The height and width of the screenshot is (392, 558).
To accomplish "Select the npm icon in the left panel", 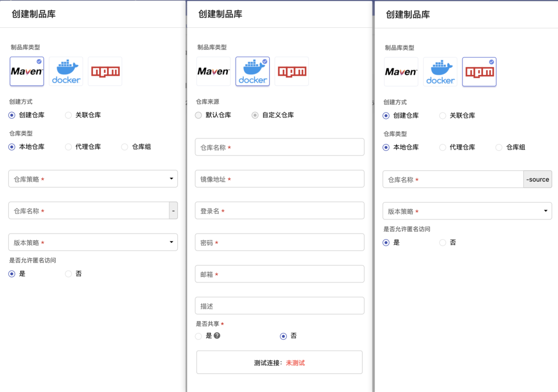I will click(x=105, y=71).
